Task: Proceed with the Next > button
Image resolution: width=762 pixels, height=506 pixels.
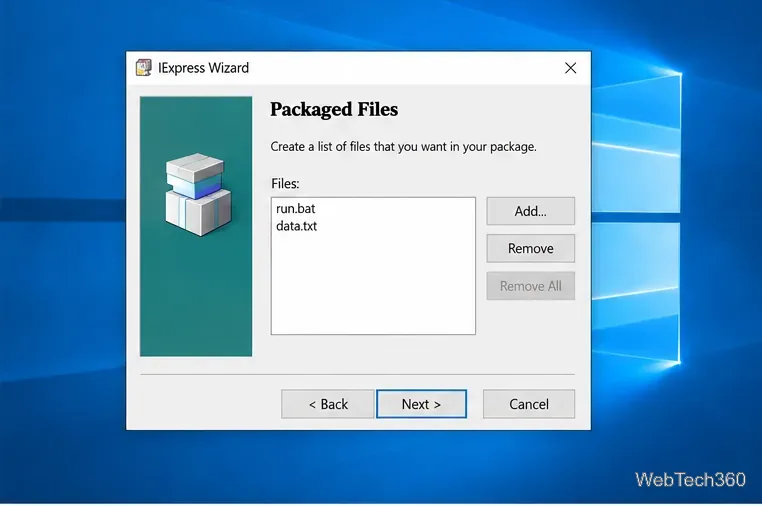Action: pyautogui.click(x=421, y=404)
